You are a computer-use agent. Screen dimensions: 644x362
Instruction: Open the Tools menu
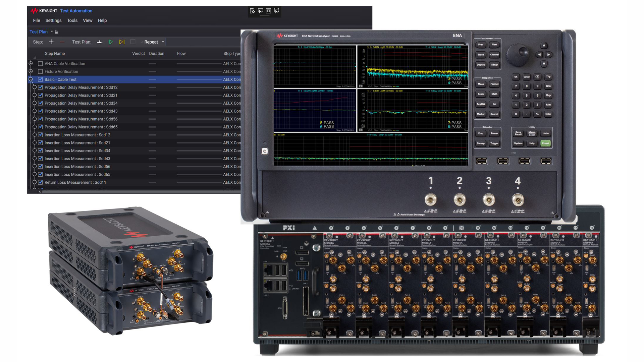pos(72,20)
